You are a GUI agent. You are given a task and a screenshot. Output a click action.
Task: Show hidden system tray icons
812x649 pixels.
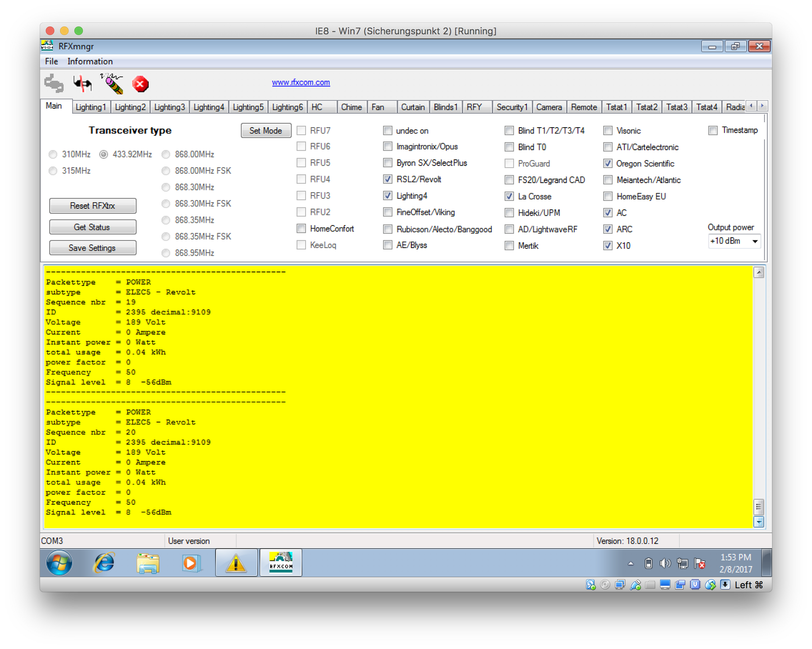[x=631, y=563]
